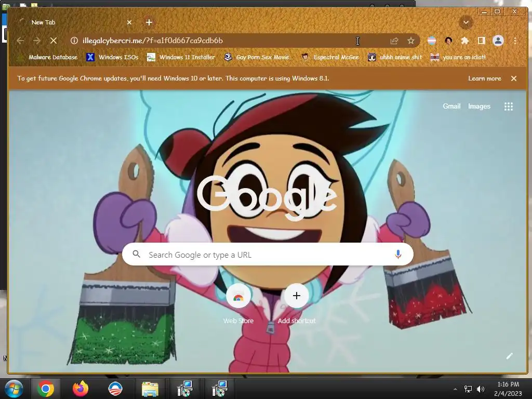Click the search magnifier icon
This screenshot has height=399, width=532.
pos(137,254)
